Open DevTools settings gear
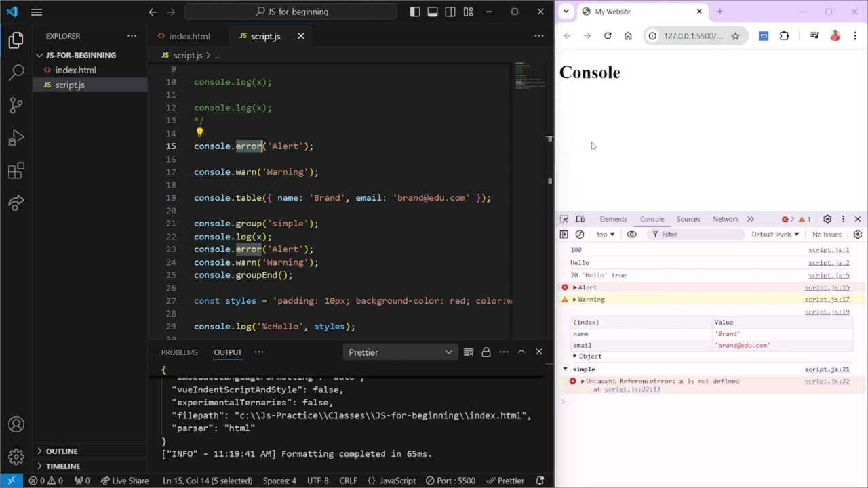This screenshot has width=868, height=488. pos(827,219)
